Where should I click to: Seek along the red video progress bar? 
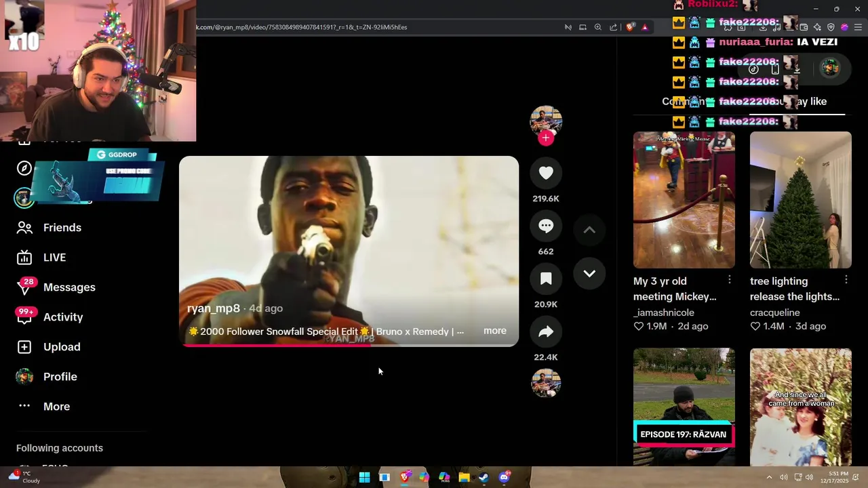coord(349,345)
